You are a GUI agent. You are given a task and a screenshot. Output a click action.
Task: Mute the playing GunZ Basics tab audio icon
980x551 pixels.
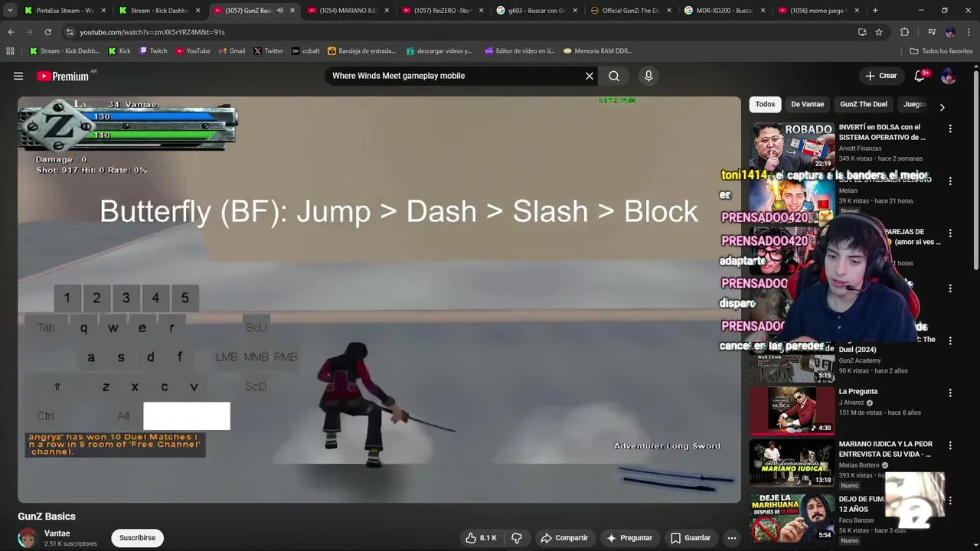(x=279, y=11)
